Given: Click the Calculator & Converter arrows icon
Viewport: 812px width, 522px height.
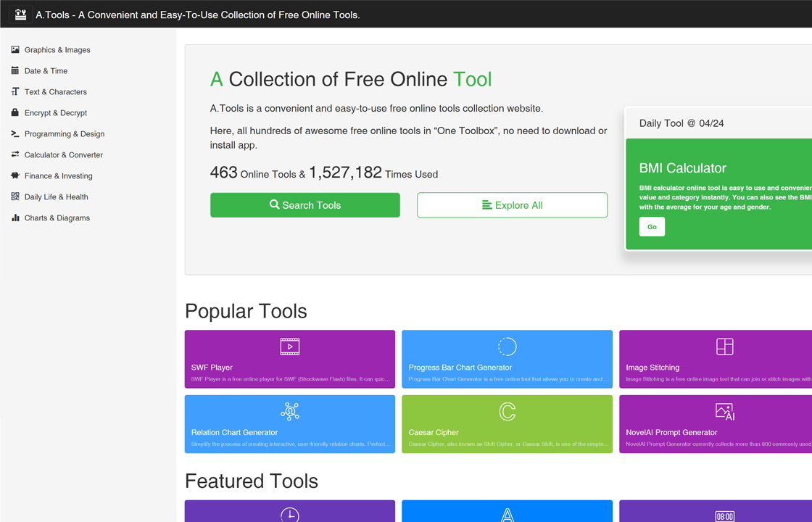Looking at the screenshot, I should (15, 154).
